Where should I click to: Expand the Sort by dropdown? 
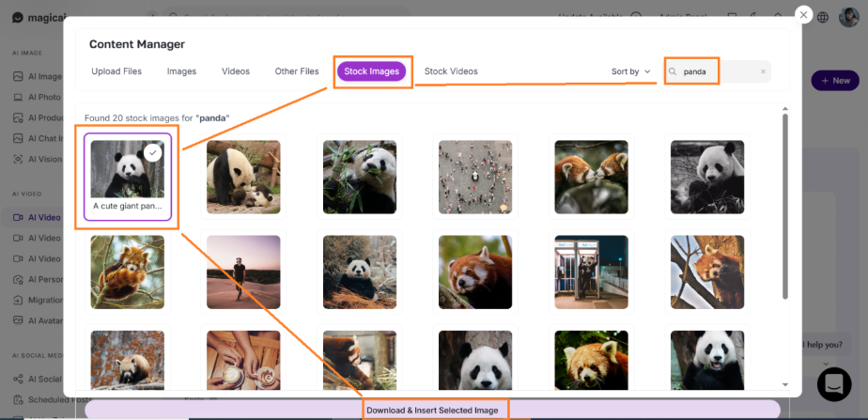pyautogui.click(x=630, y=71)
